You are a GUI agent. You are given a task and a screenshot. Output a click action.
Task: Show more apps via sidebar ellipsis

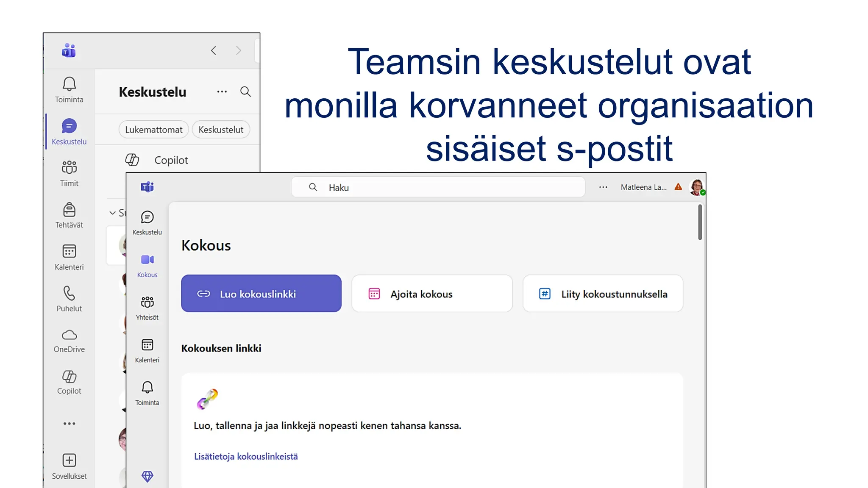[69, 423]
